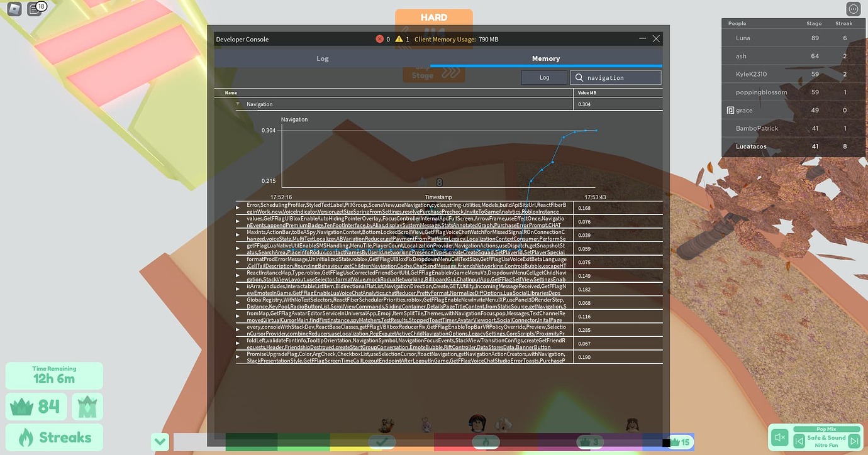The width and height of the screenshot is (868, 455).
Task: Open the Streaks panel
Action: point(53,437)
